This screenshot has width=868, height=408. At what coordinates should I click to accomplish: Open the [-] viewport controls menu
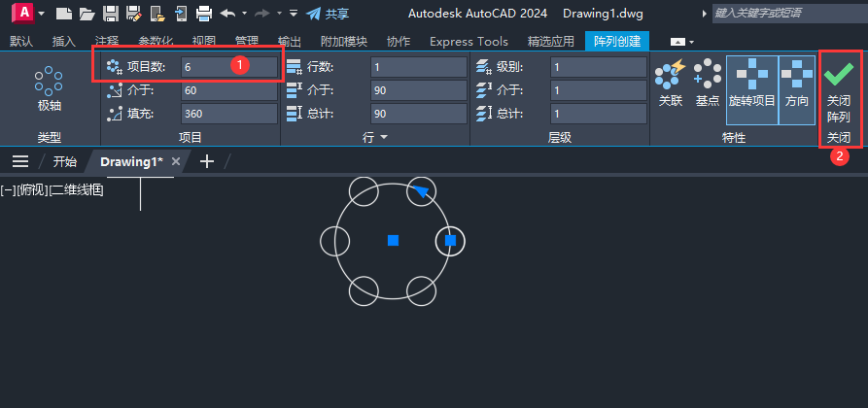pos(8,190)
